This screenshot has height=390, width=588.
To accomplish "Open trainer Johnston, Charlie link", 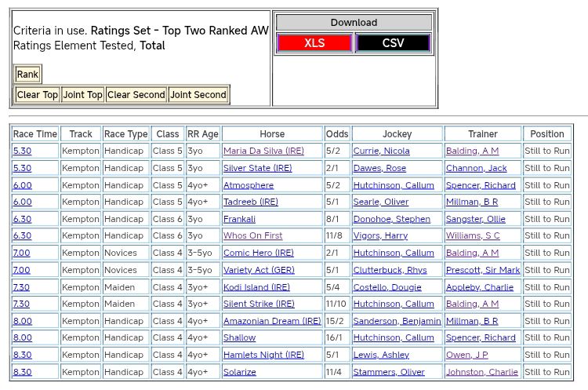I will (481, 372).
